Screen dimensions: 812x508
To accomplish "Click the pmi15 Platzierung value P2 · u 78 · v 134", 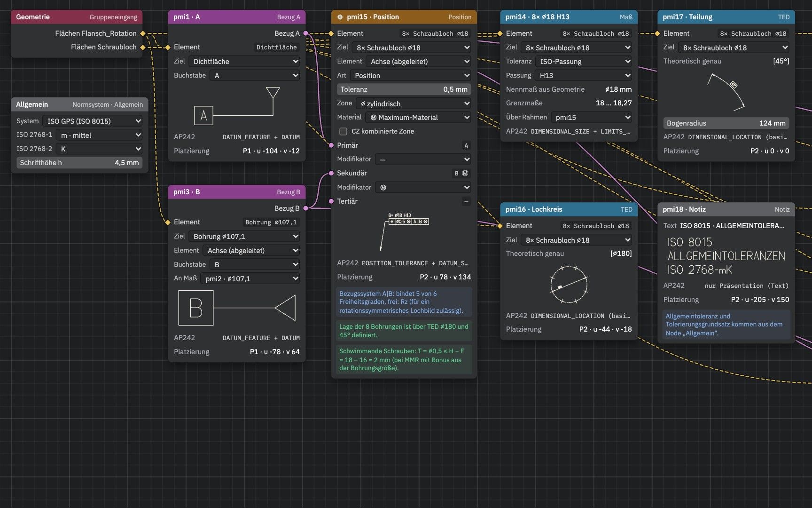I will (445, 277).
